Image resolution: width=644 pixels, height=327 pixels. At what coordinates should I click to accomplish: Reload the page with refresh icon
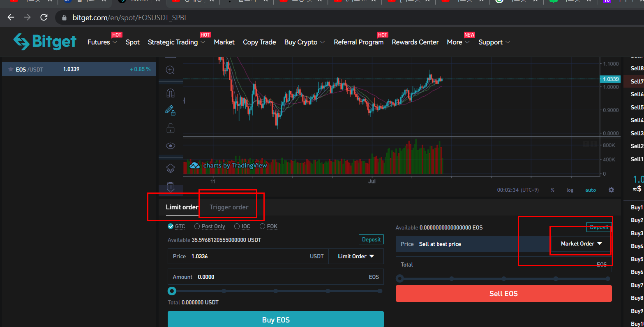[44, 17]
